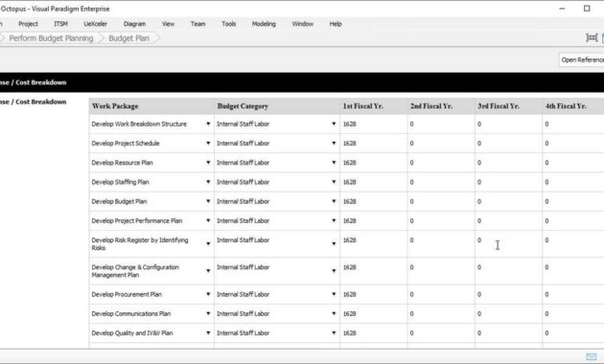
Task: Expand Work Package dropdown for Develop Resource Plan
Action: [x=208, y=163]
